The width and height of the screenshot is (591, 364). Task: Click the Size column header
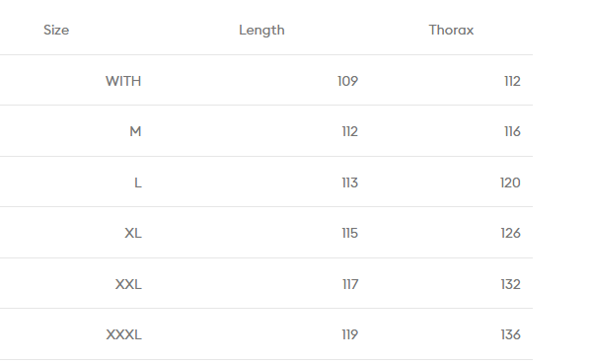click(x=56, y=31)
